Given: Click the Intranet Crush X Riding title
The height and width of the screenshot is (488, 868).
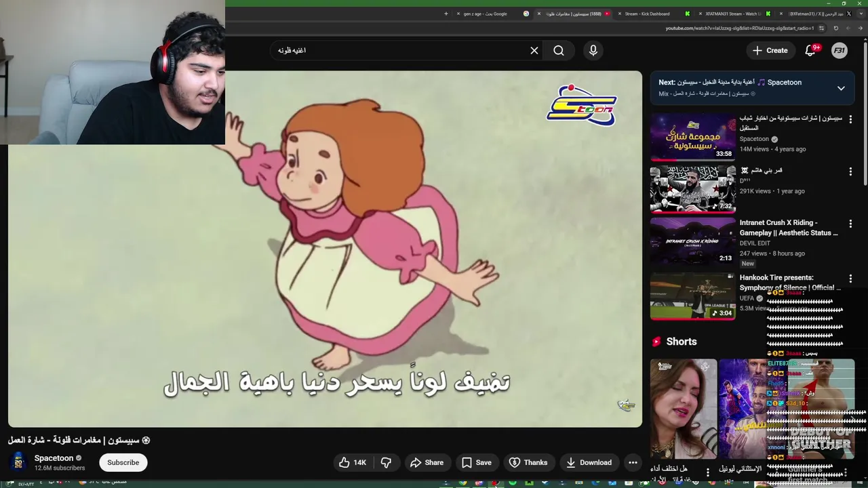Looking at the screenshot, I should pyautogui.click(x=789, y=228).
